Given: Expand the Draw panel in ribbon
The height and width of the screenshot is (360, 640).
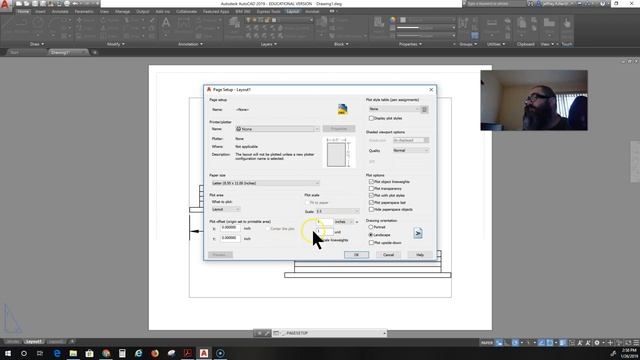Looking at the screenshot, I should 37,44.
